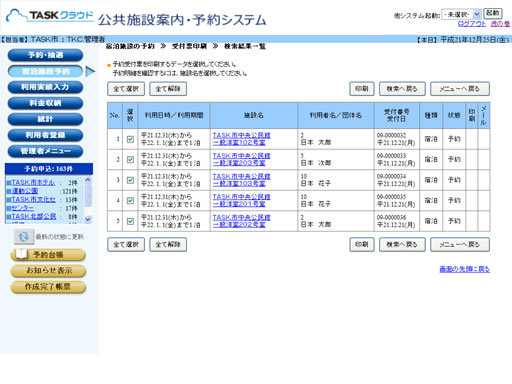Open the TASK北部公民 link in sidebar
The width and height of the screenshot is (512, 384).
point(34,217)
